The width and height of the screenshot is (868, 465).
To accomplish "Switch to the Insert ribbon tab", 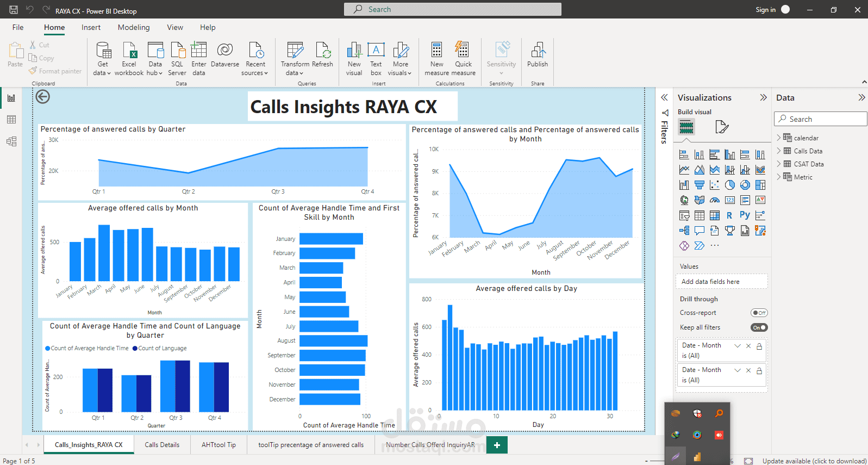I will 91,27.
